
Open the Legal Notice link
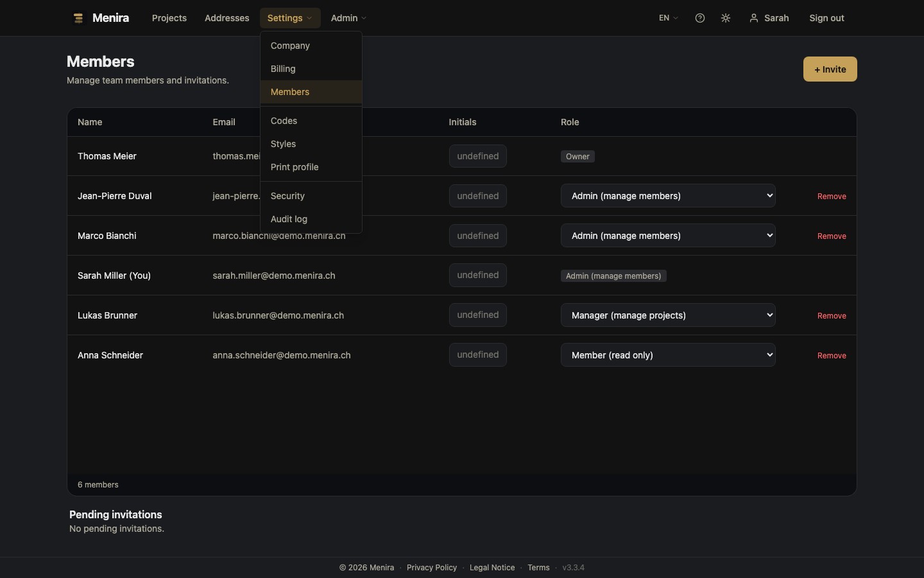[492, 568]
